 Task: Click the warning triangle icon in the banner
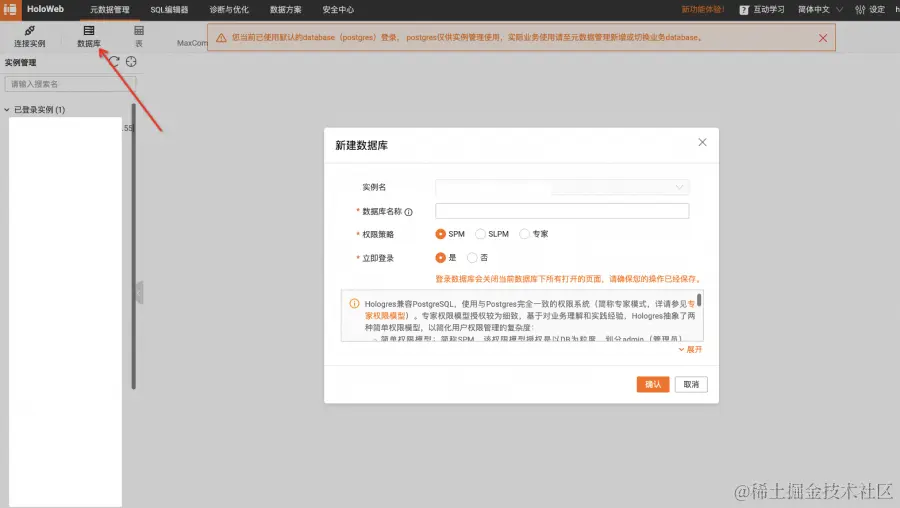point(221,38)
